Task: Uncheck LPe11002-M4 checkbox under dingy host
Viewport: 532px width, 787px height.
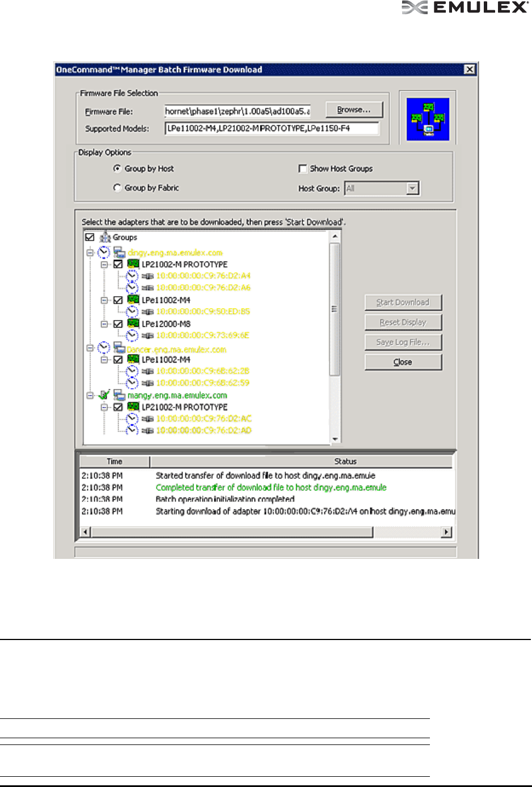Action: click(118, 300)
